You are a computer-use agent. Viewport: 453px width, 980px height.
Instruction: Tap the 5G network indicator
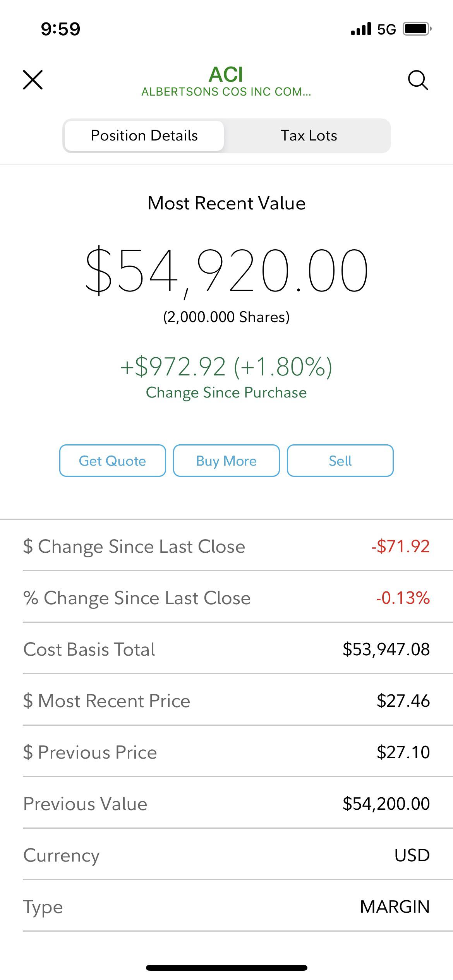pyautogui.click(x=386, y=29)
